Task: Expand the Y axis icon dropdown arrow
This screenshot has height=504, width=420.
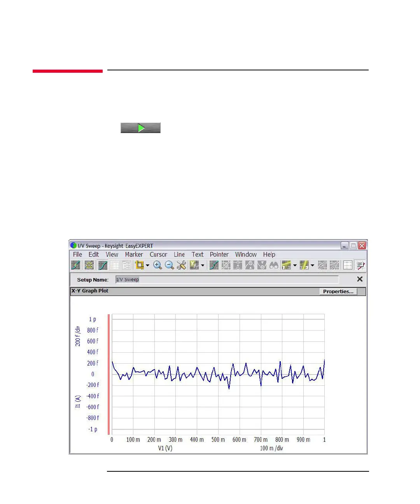Action: tap(203, 266)
